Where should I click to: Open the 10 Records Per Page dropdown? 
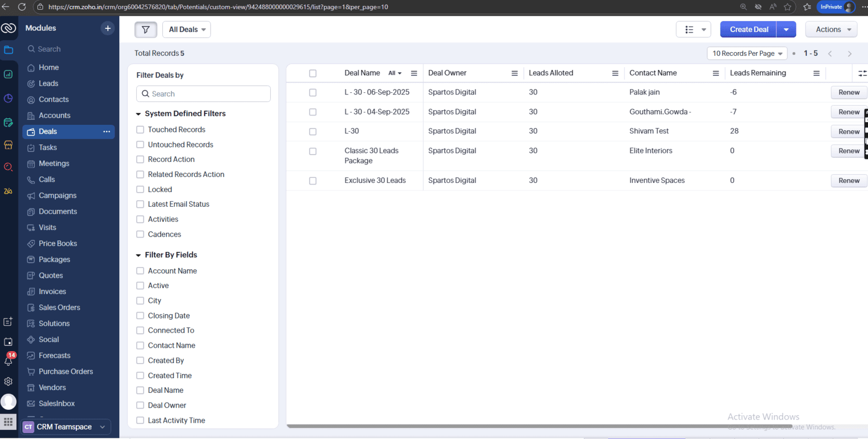746,54
